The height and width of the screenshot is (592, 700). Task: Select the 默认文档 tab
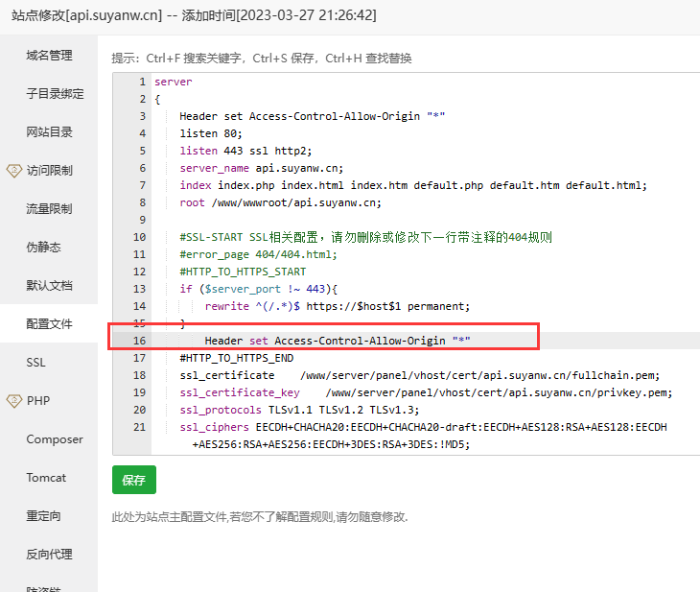(49, 286)
